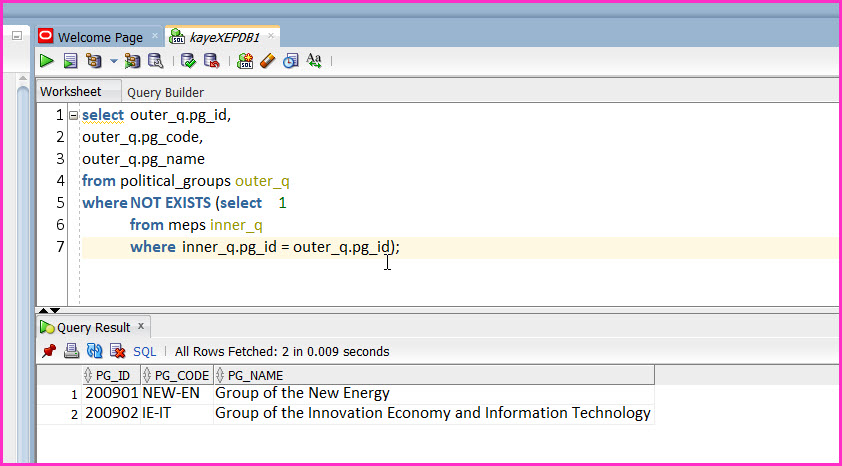
Task: Click line number 3 in the gutter
Action: click(x=60, y=159)
